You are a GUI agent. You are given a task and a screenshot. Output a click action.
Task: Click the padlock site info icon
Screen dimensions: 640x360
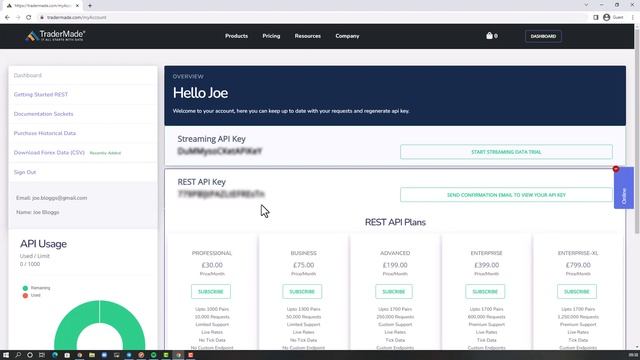click(42, 18)
